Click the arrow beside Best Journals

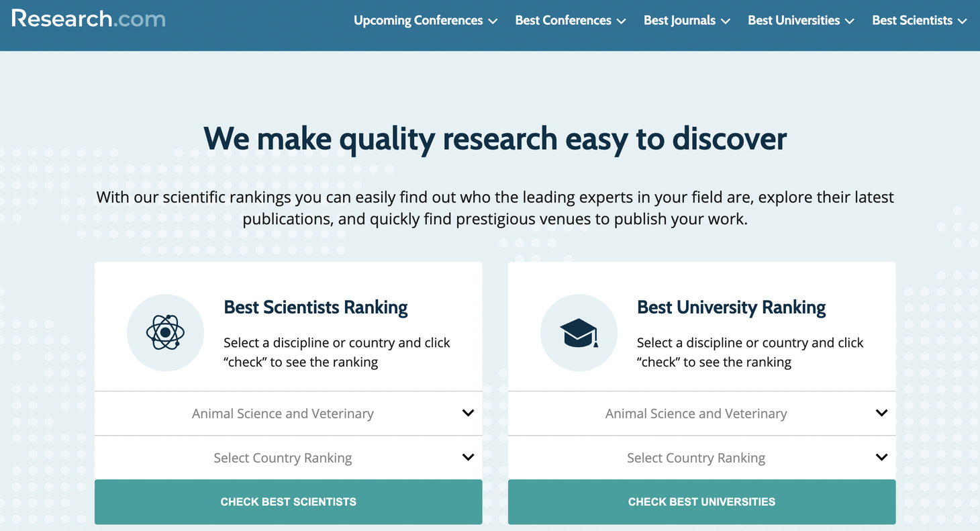pos(726,21)
